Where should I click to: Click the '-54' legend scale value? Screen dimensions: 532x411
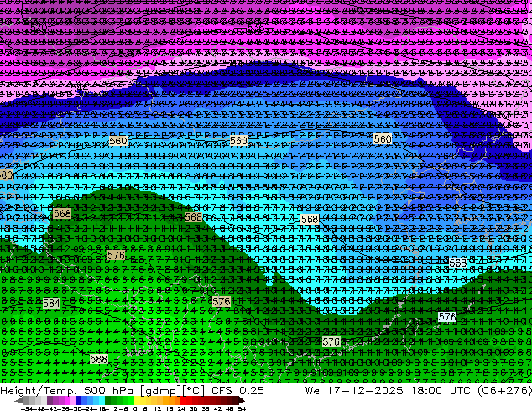[x=26, y=408]
